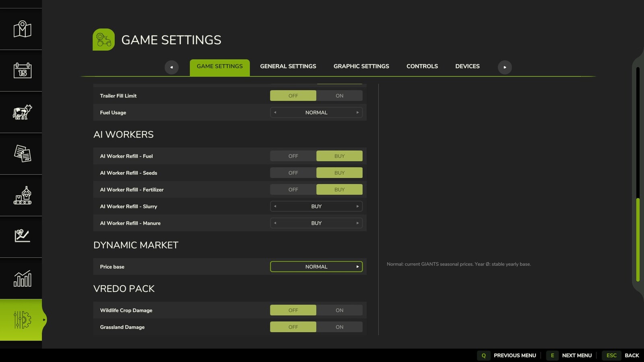Click the VREDO PACK section heading
This screenshot has height=362, width=644.
click(124, 289)
